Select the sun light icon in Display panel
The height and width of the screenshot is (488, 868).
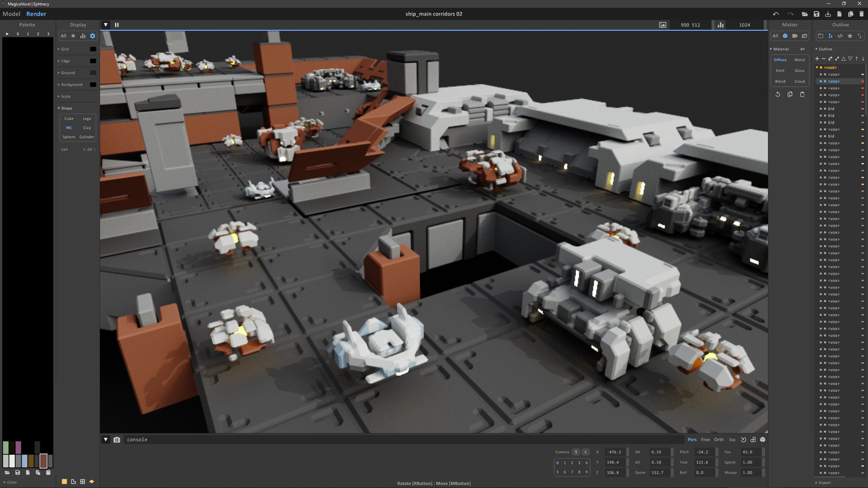point(73,36)
